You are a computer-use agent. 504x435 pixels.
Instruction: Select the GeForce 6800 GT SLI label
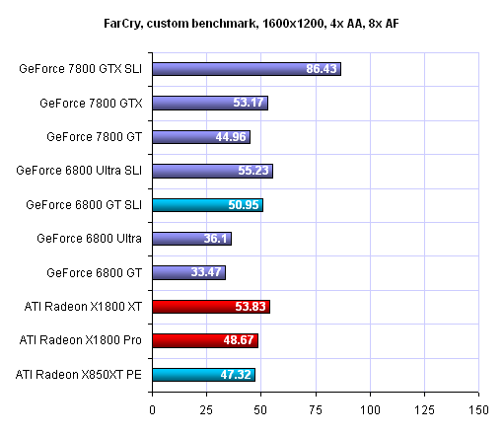tap(84, 205)
